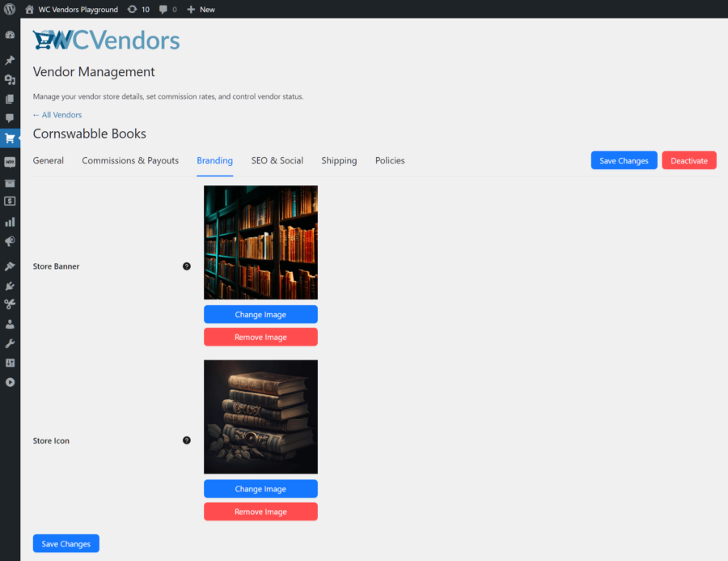Screen dimensions: 728x561
Task: Click Remove Image under the store banner
Action: pos(260,337)
